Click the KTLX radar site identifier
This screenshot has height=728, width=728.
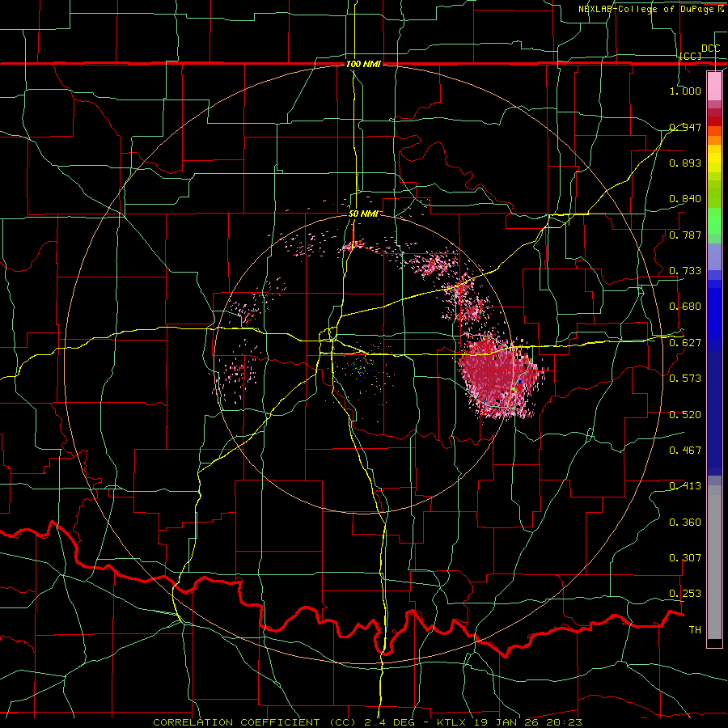(453, 722)
